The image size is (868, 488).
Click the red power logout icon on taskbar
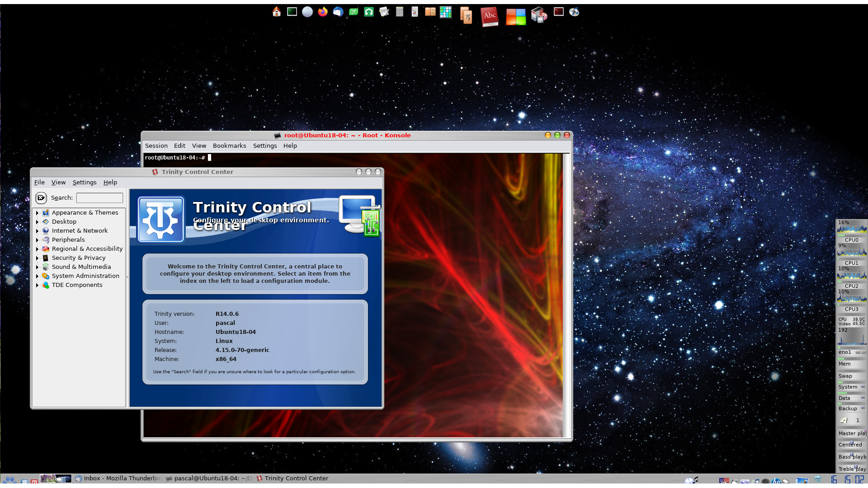(34, 482)
